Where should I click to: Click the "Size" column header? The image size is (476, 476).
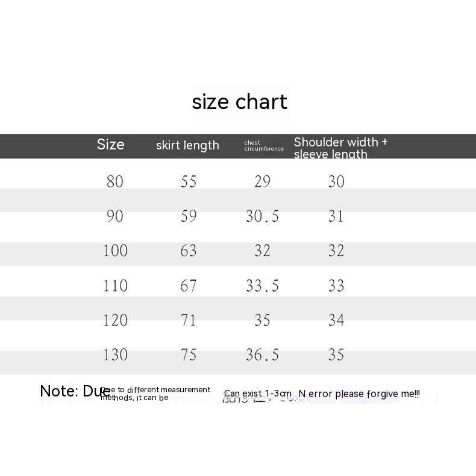110,145
